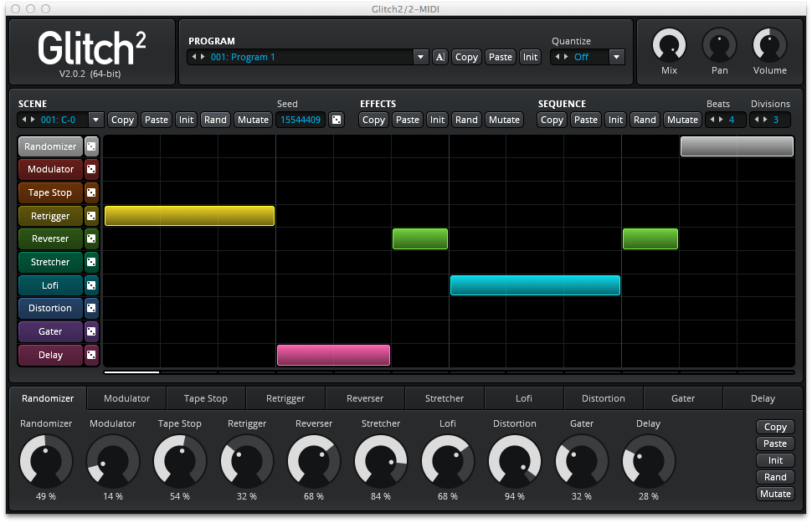Select the Distortion lane button
The width and height of the screenshot is (812, 523).
[50, 308]
